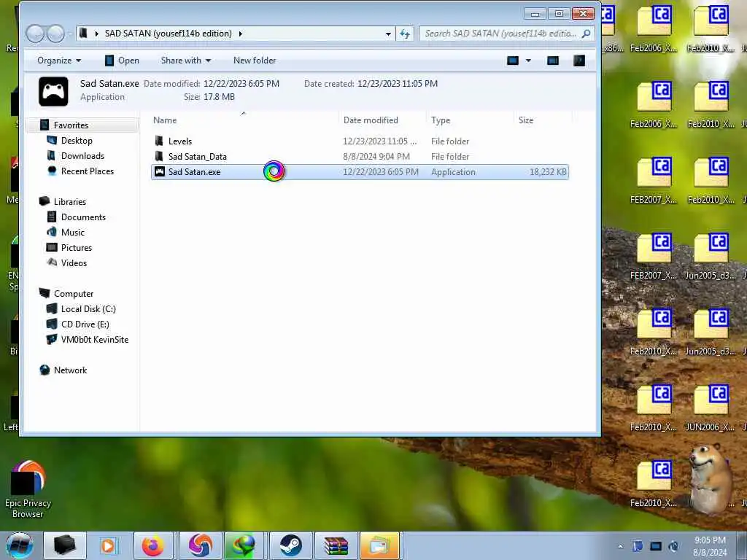The height and width of the screenshot is (560, 747).
Task: Open Pictures library
Action: click(76, 248)
